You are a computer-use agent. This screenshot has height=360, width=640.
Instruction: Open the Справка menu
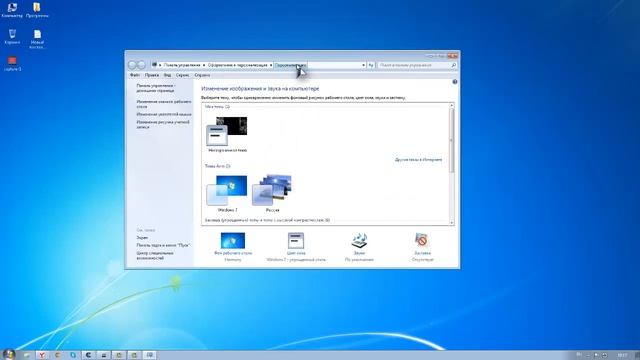click(x=202, y=75)
